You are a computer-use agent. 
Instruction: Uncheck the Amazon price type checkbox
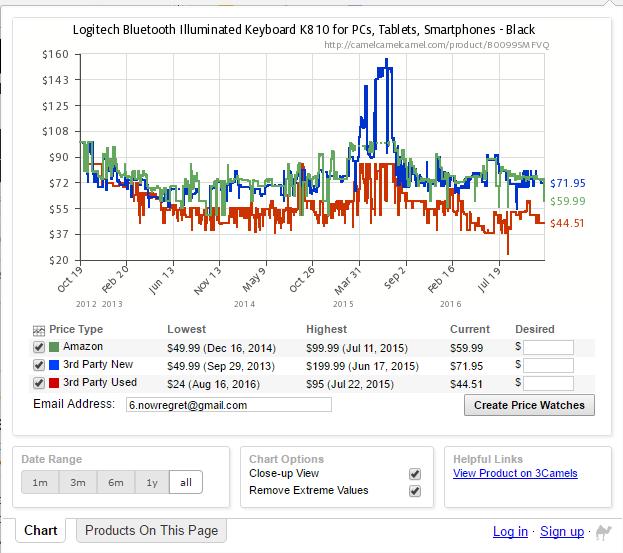tap(39, 347)
